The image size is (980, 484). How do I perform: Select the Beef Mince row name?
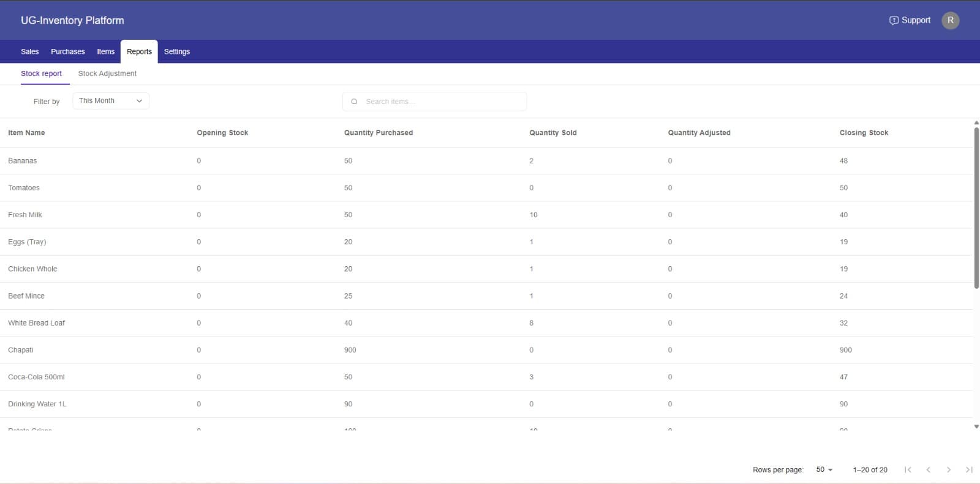pyautogui.click(x=26, y=296)
